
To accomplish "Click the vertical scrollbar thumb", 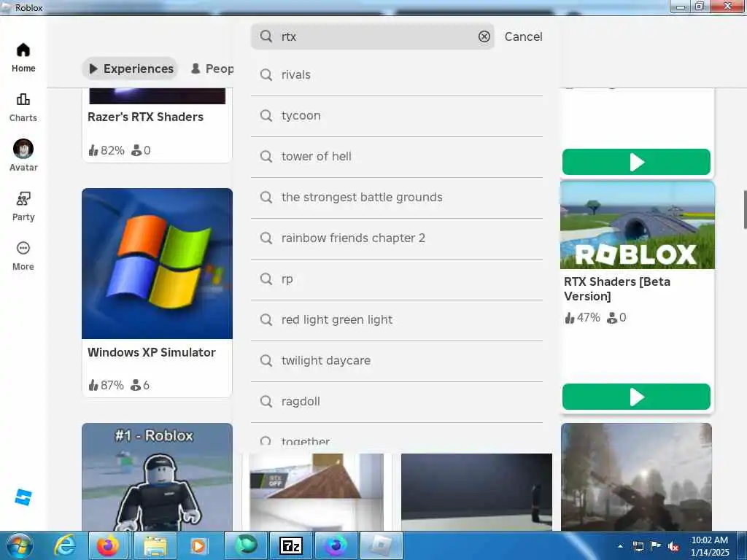I will tap(745, 209).
